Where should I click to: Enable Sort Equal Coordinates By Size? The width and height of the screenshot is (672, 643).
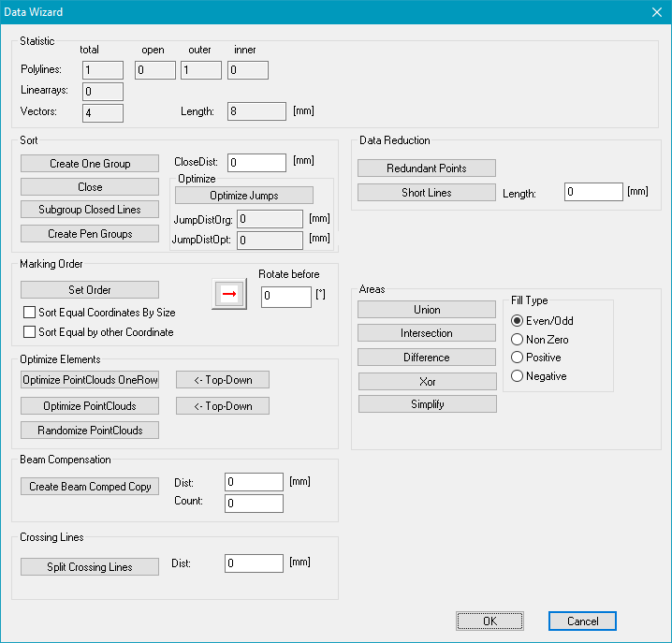pyautogui.click(x=28, y=313)
